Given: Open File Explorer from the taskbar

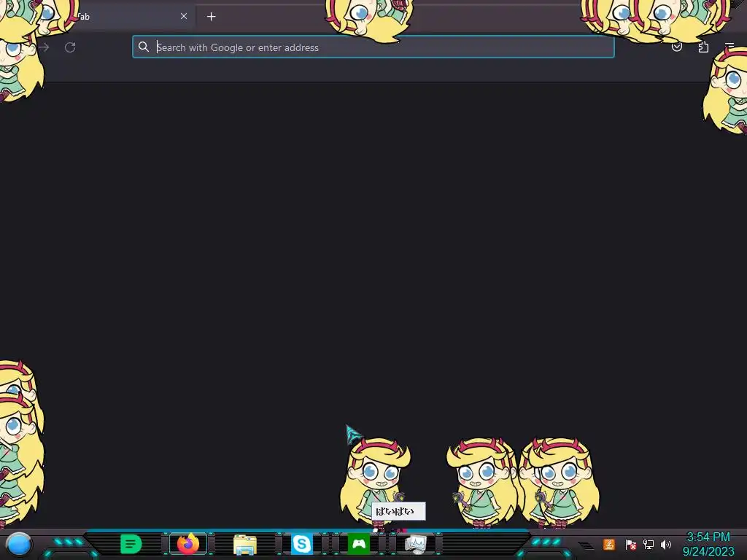Looking at the screenshot, I should [x=245, y=544].
